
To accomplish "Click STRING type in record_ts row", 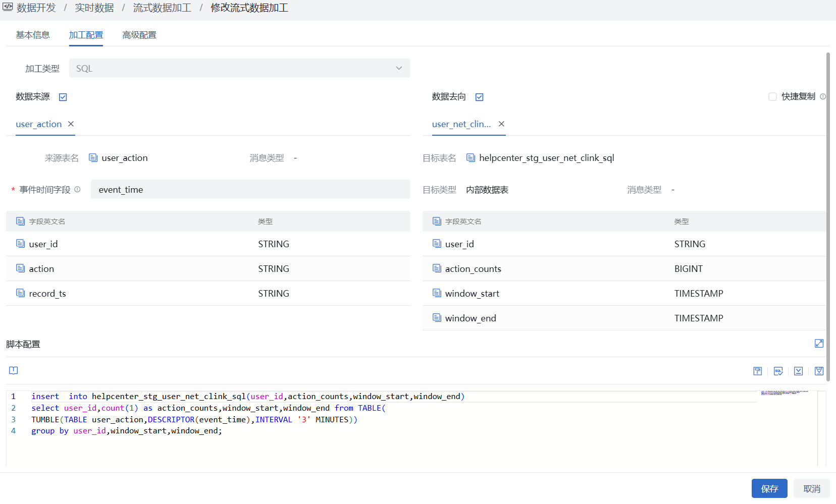I will pos(274,293).
